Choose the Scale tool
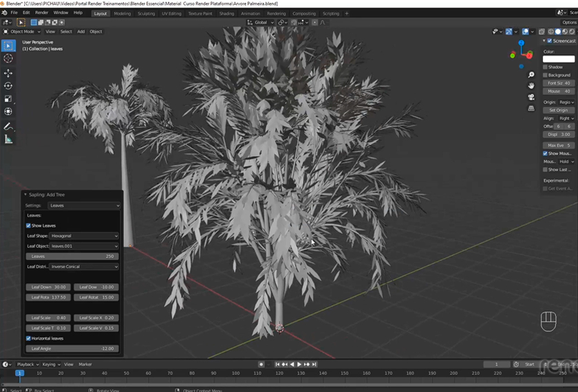 (8, 99)
